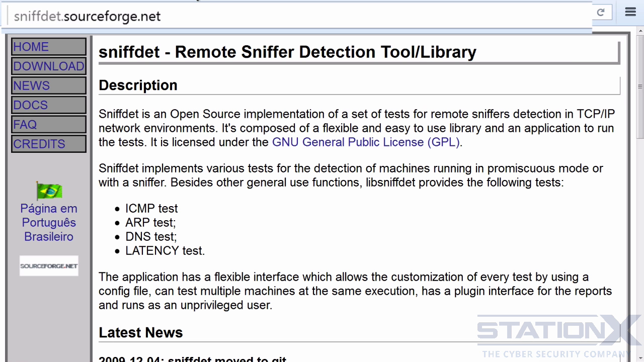
Task: Click the LATENCY test list item
Action: click(165, 250)
